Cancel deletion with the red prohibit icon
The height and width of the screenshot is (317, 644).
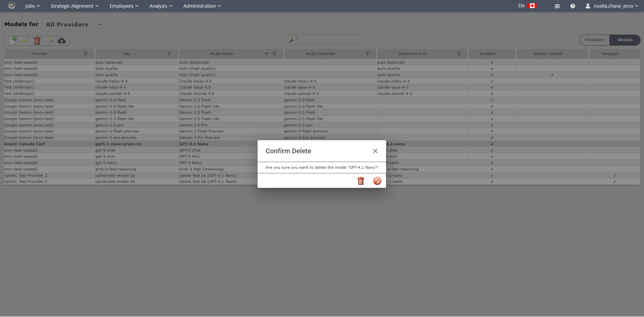(x=377, y=181)
